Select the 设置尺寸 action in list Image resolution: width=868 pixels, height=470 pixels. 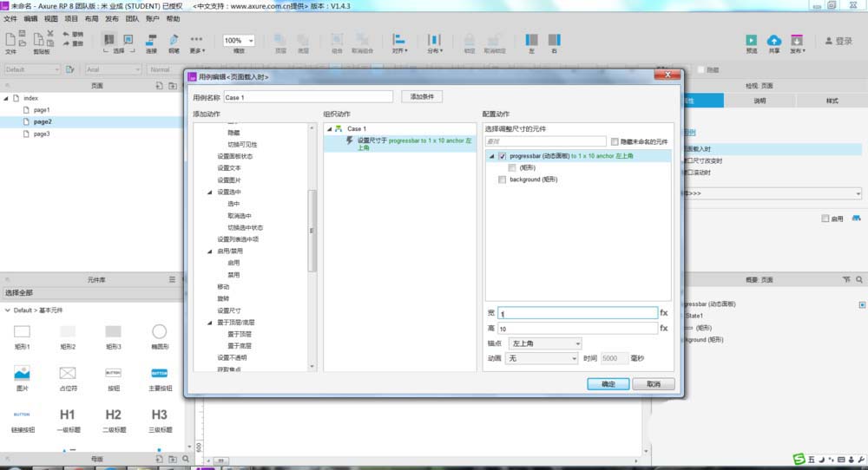click(x=229, y=310)
